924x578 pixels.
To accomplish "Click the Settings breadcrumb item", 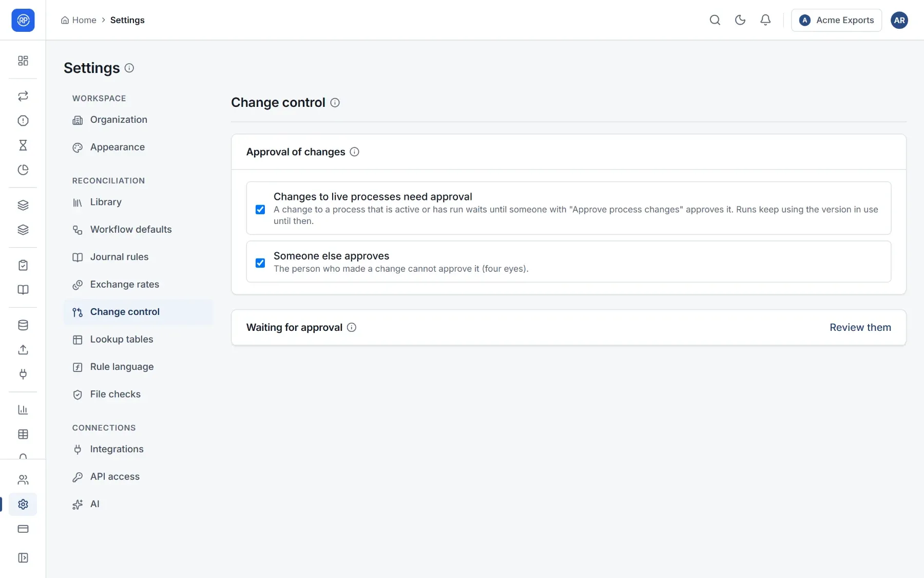I will (x=127, y=20).
